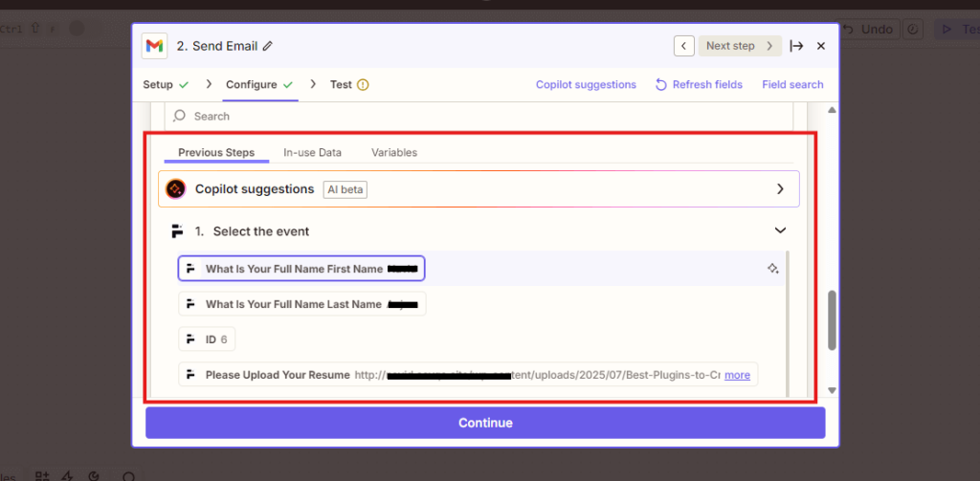Screen dimensions: 980x481
Task: Open Field search
Action: tap(792, 84)
